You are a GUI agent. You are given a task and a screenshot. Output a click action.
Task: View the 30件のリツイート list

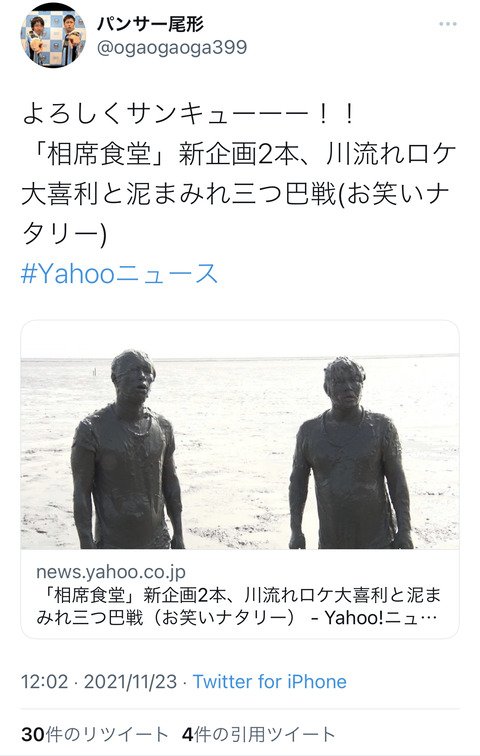click(94, 735)
